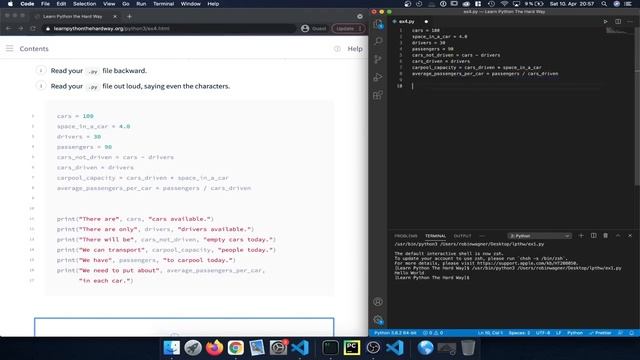The width and height of the screenshot is (640, 360).
Task: Select the ex4.py editor tab
Action: [406, 21]
